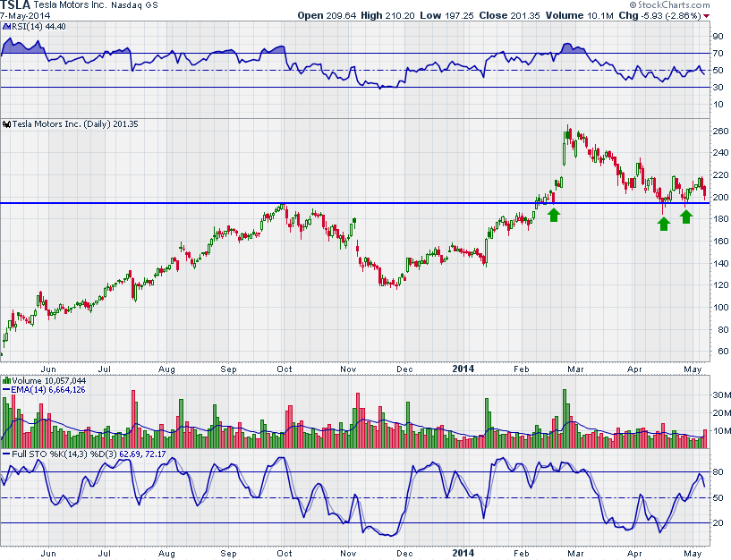Click the 140 price axis label

pos(720,263)
